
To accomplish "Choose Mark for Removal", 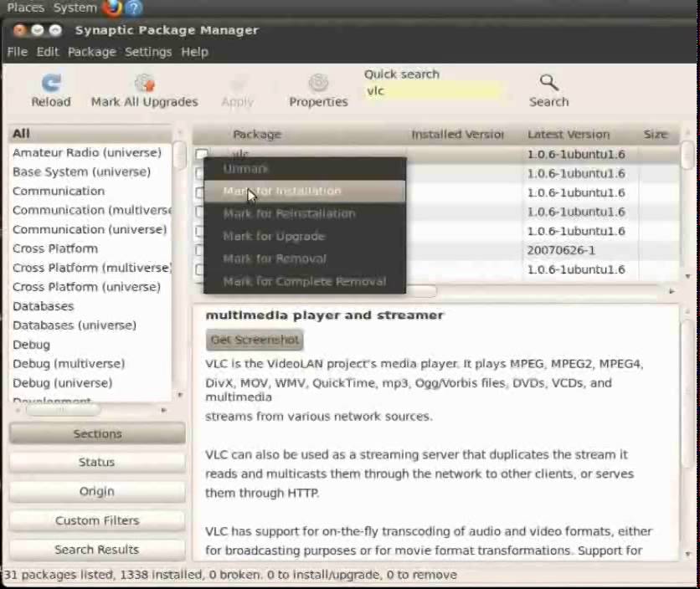I will 305,259.
